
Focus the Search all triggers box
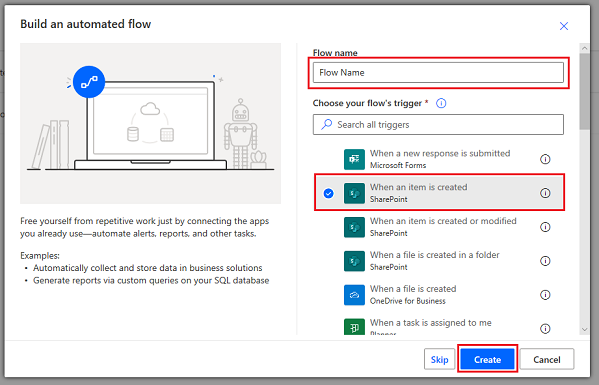tap(438, 125)
